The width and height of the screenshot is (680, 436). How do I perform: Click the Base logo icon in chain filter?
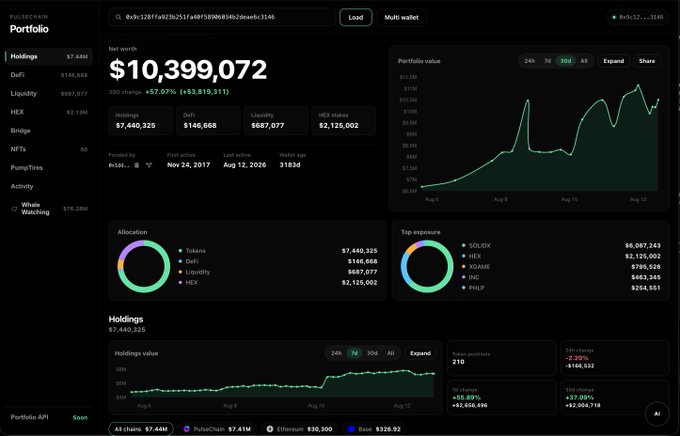351,429
